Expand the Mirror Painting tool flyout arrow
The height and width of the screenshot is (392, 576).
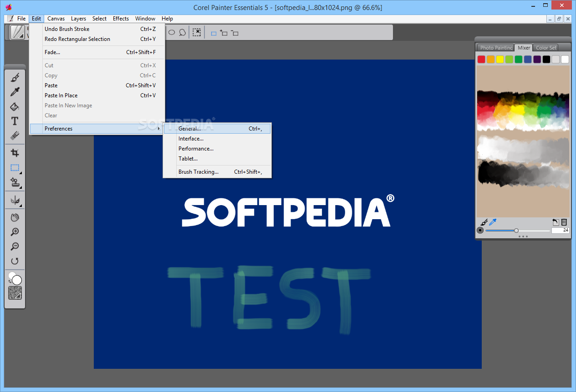[20, 205]
